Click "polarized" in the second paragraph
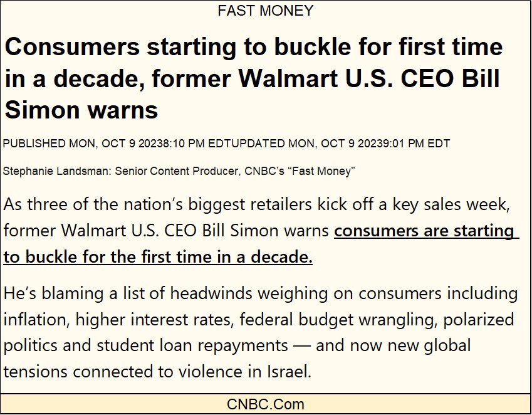This screenshot has height=415, width=532. (479, 319)
